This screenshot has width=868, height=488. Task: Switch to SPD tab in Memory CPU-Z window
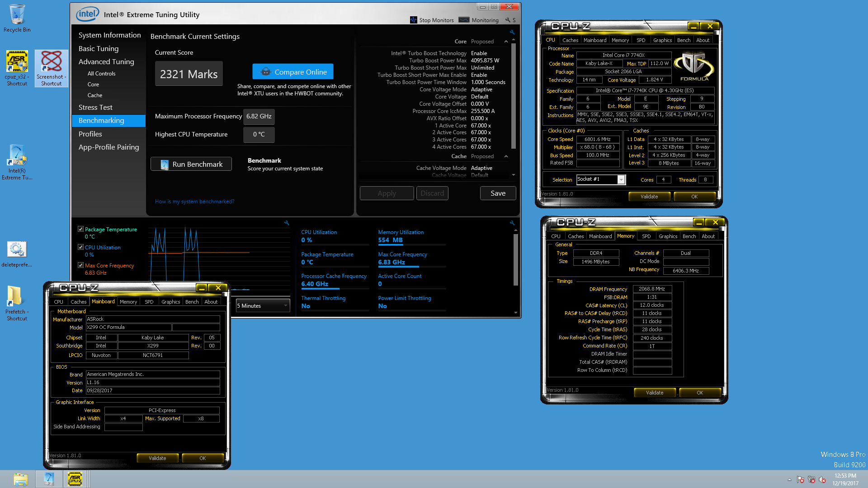(646, 236)
